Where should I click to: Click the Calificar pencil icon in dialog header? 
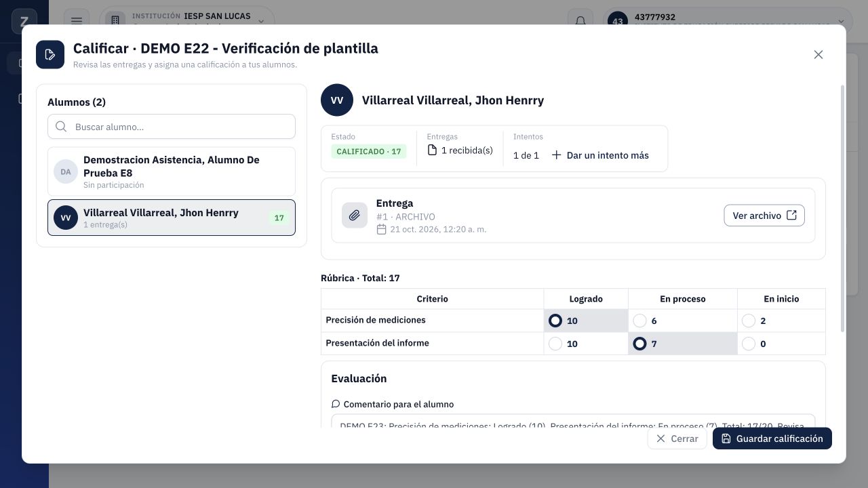click(50, 55)
